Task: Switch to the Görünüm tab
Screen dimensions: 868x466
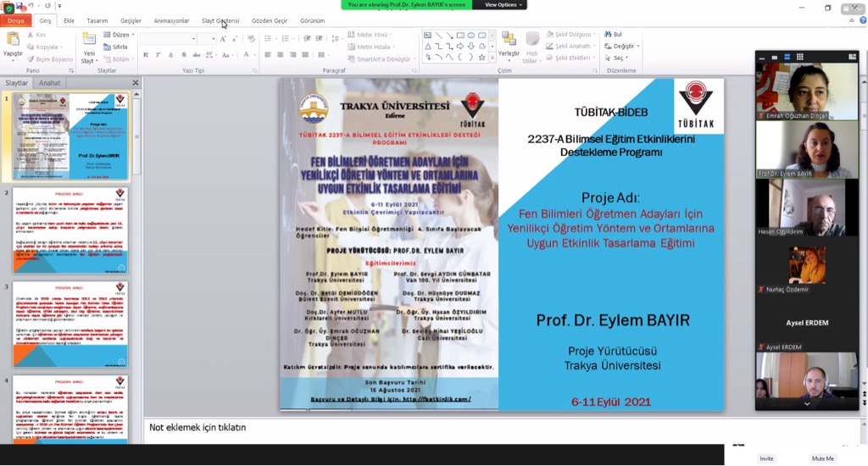Action: [312, 20]
